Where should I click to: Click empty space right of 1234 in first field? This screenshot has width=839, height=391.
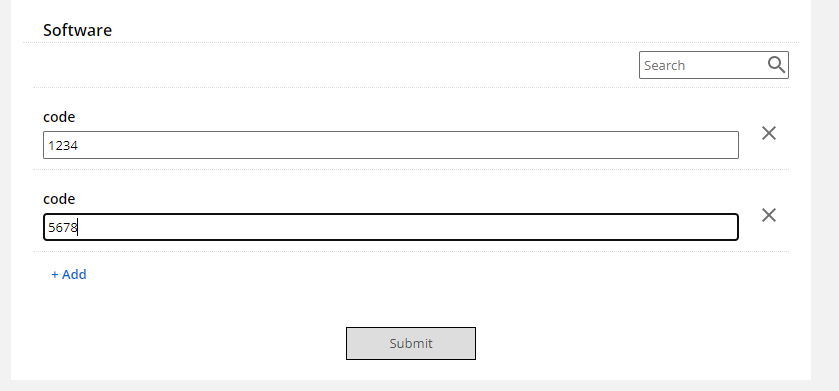[x=407, y=145]
